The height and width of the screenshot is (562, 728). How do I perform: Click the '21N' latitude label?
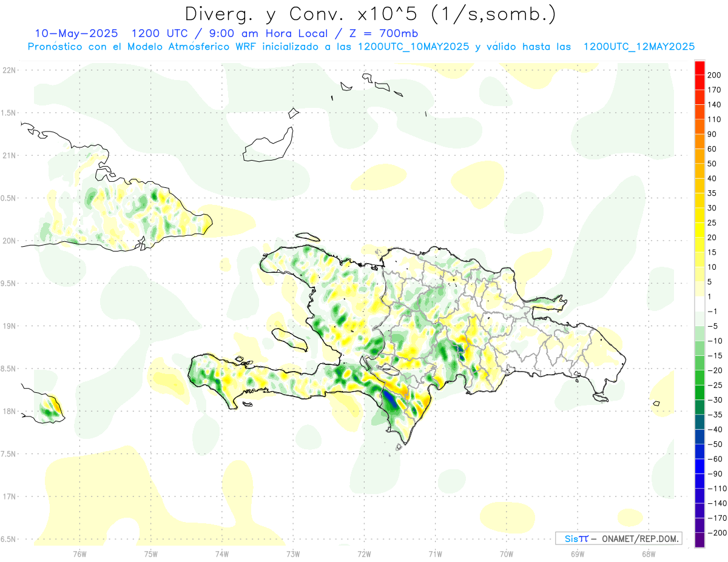[x=9, y=155]
